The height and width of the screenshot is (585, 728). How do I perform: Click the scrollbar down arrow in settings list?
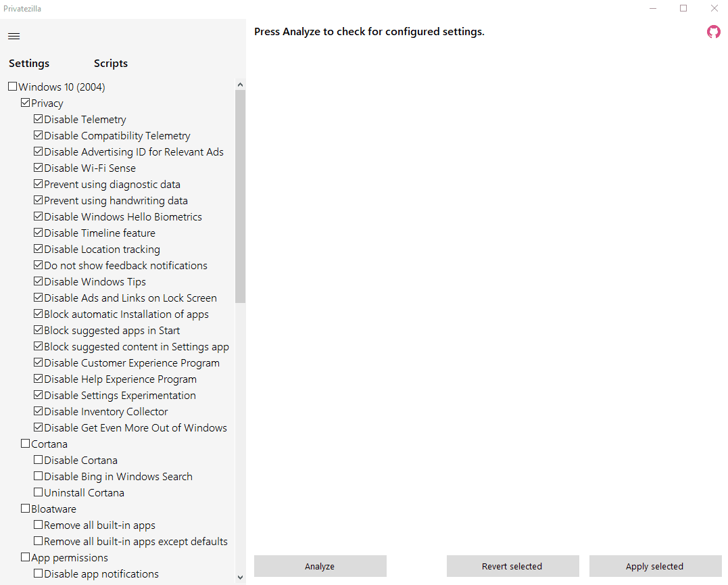[x=240, y=578]
